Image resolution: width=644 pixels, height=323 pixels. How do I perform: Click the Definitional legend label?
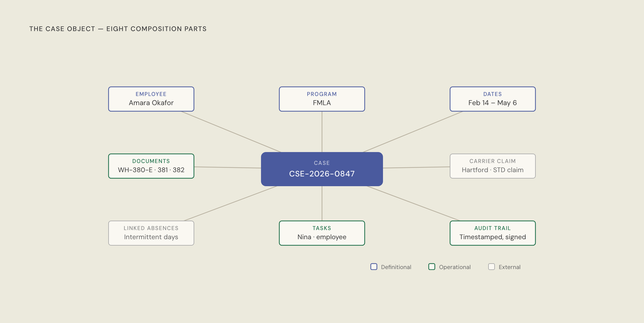click(396, 267)
